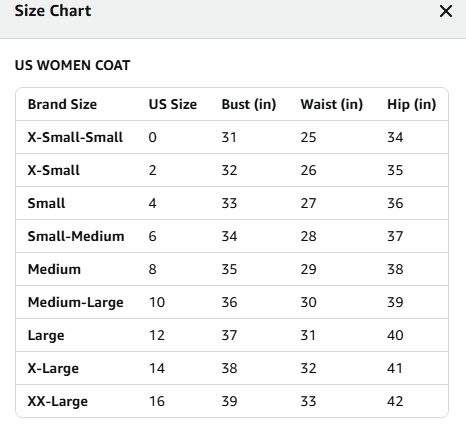Click the 'Bust (in)' column header
The image size is (466, 425).
249,104
